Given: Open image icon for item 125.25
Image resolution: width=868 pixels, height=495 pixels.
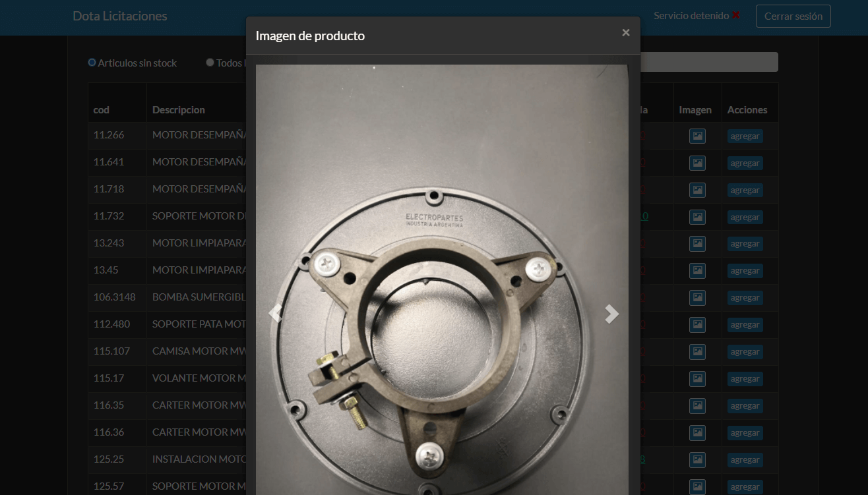Looking at the screenshot, I should [x=697, y=460].
